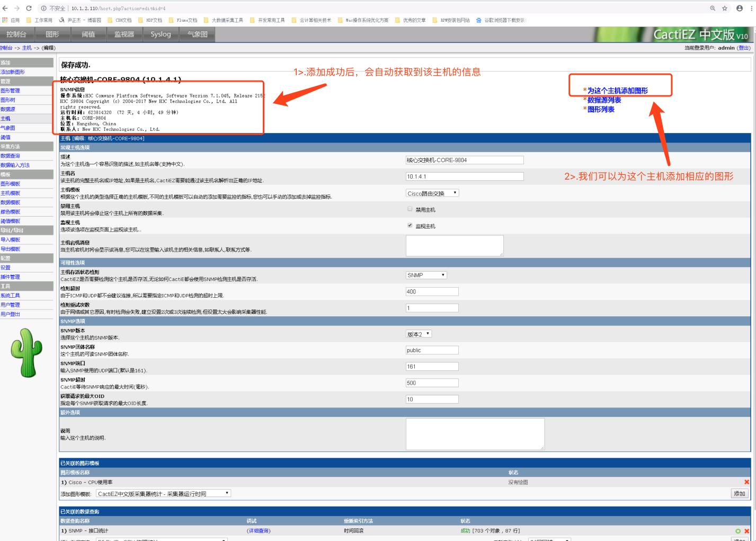Screen dimensions: 756x541
Task: Open Chrome three-dot menu
Action: coord(752,8)
